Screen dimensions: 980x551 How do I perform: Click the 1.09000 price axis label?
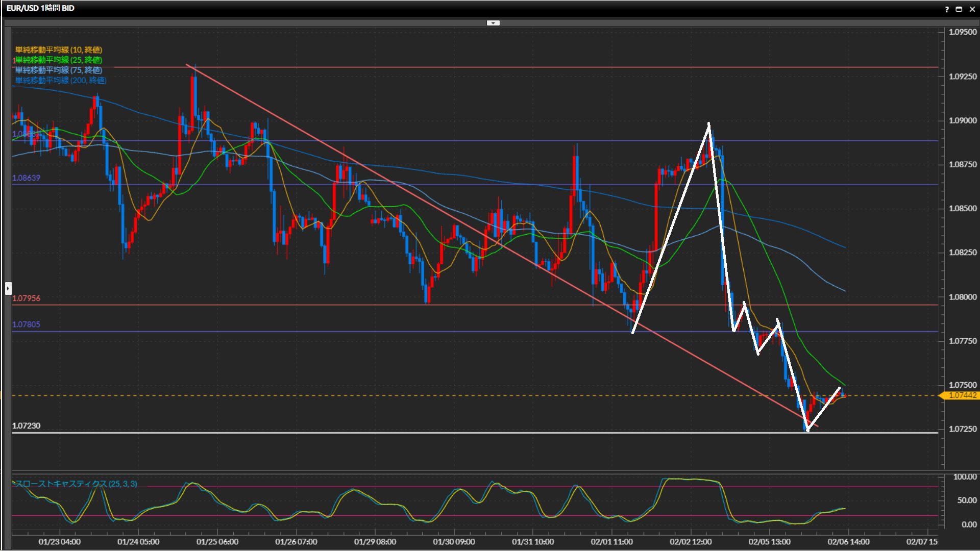(x=962, y=120)
